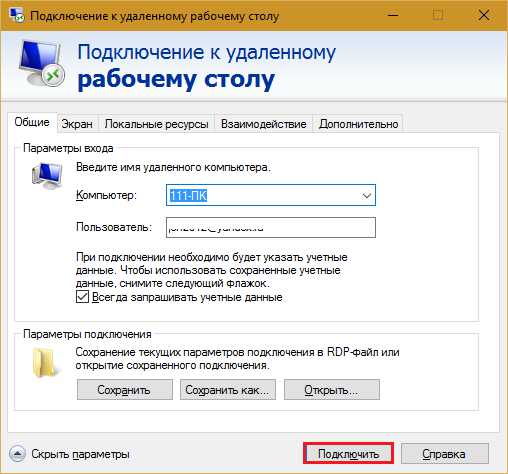The width and height of the screenshot is (508, 474).
Task: Click the Подключить button
Action: coord(348,453)
